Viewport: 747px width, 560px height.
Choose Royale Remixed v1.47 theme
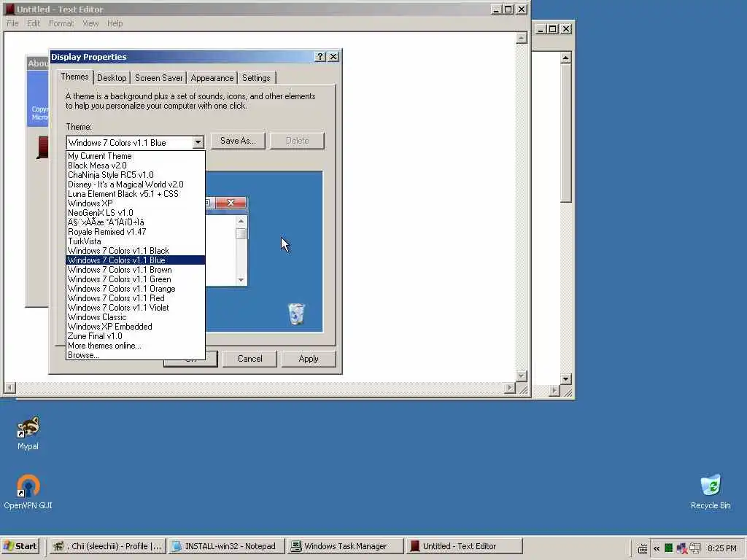click(135, 232)
